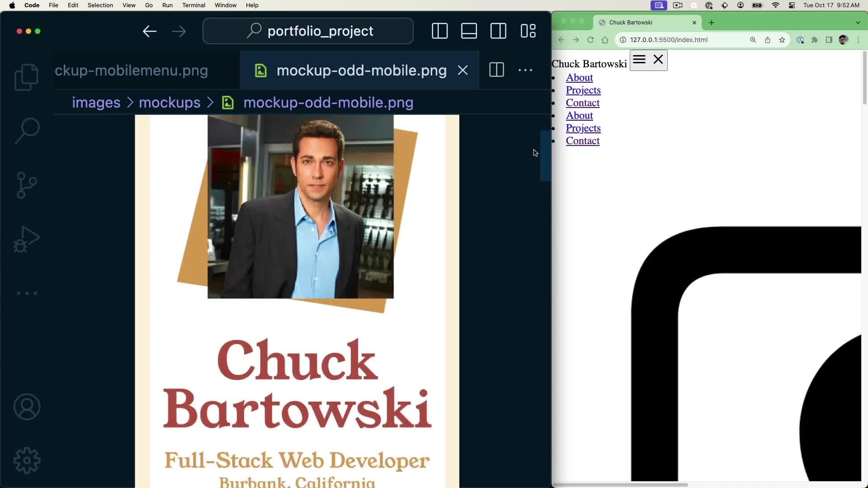This screenshot has height=488, width=868.
Task: Open the editor more actions menu
Action: [x=525, y=70]
